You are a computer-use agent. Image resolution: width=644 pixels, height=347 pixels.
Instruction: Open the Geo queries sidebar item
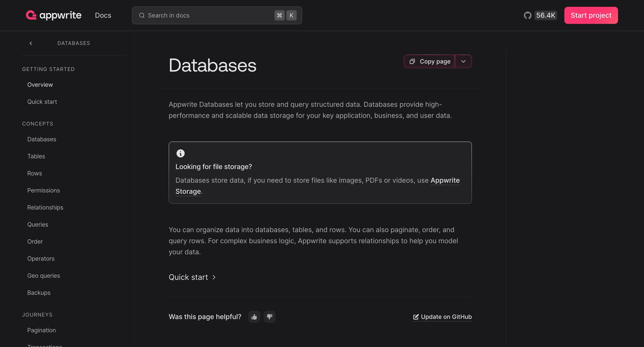pyautogui.click(x=43, y=275)
